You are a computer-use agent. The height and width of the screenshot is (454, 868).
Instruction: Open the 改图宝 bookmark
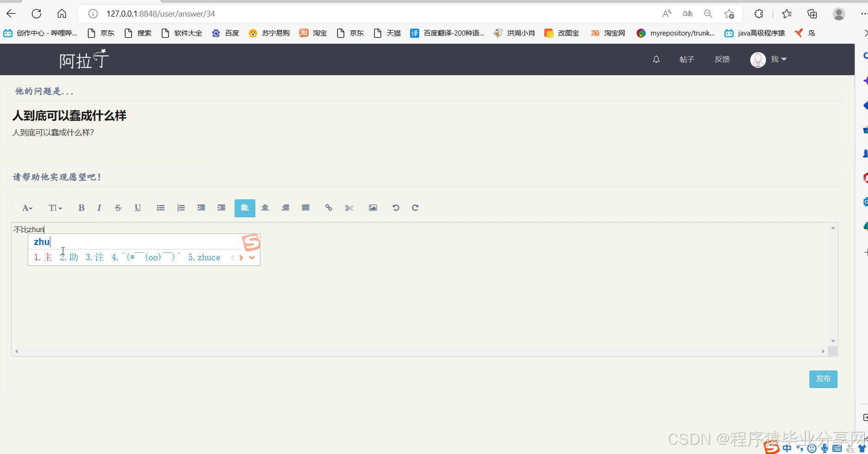click(562, 33)
